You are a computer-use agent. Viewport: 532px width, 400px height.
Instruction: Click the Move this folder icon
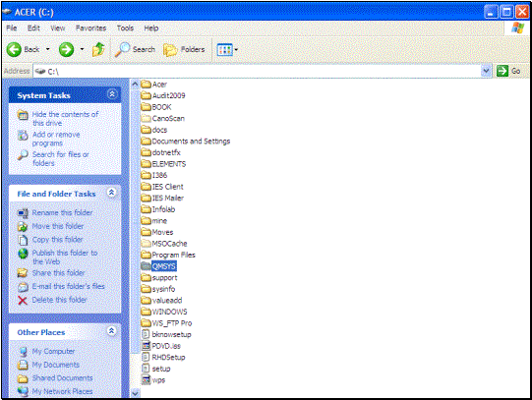(23, 226)
